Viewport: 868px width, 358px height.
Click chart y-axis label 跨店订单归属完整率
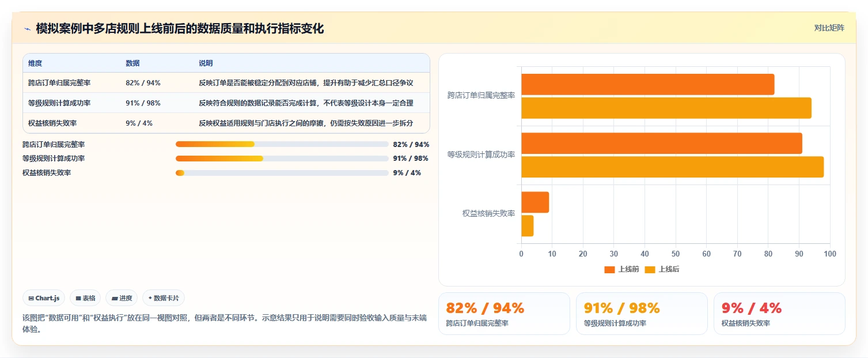click(482, 96)
